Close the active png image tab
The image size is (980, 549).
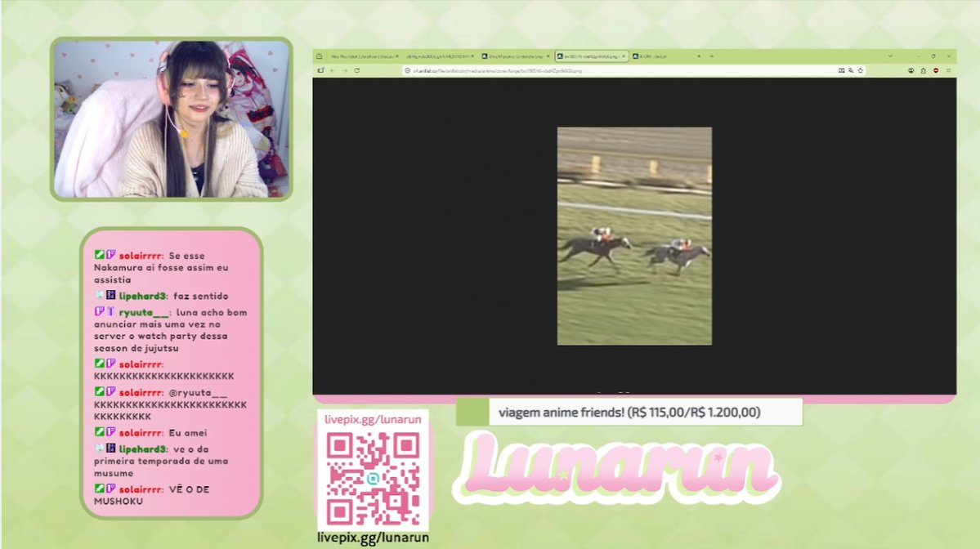(x=623, y=56)
